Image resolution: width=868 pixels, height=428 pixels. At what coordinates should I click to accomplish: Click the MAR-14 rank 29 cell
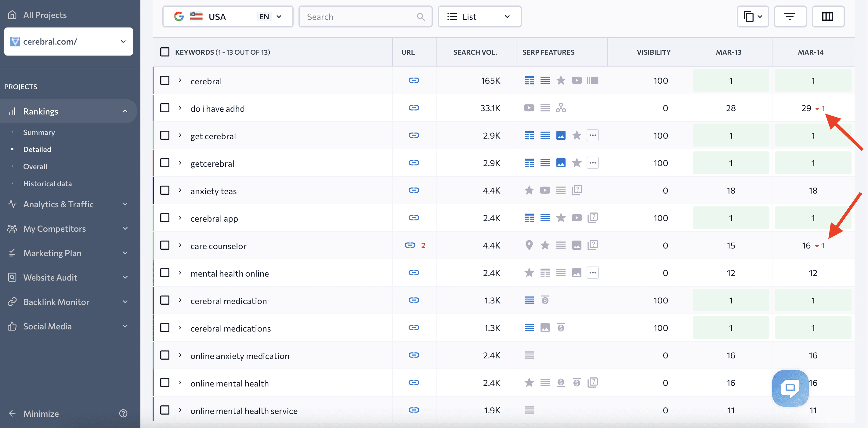pyautogui.click(x=813, y=108)
